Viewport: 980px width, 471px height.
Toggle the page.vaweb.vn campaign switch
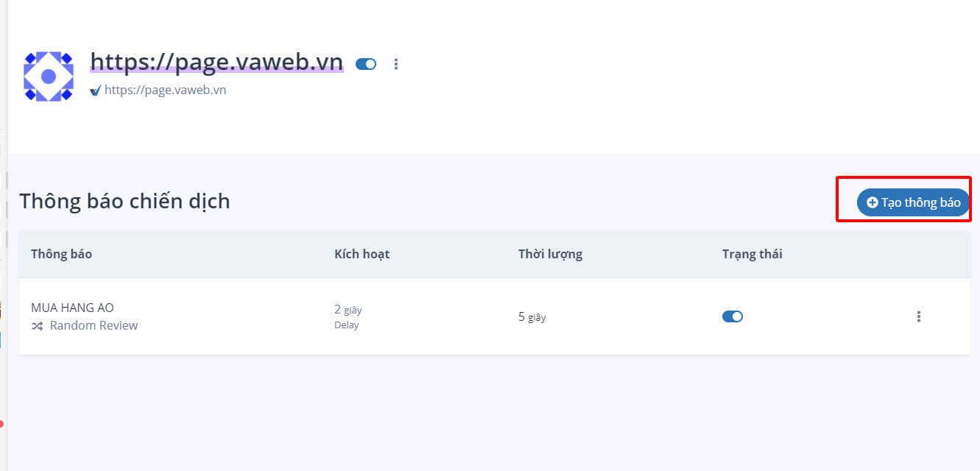pyautogui.click(x=366, y=64)
